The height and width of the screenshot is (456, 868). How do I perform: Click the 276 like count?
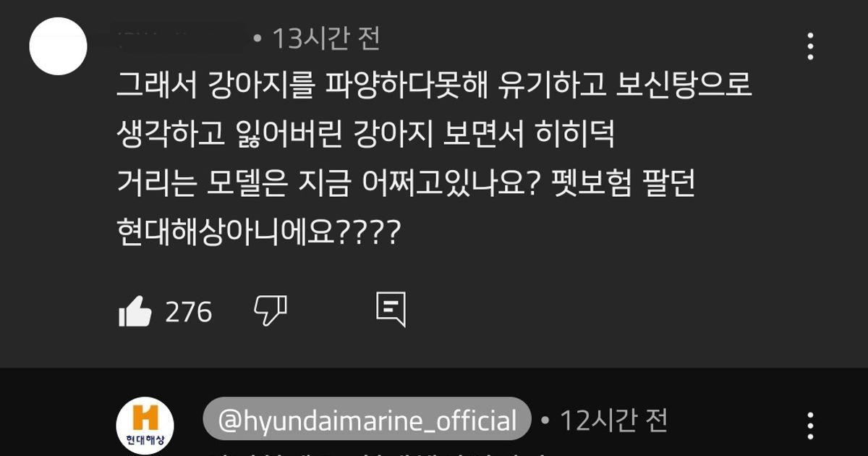click(189, 313)
